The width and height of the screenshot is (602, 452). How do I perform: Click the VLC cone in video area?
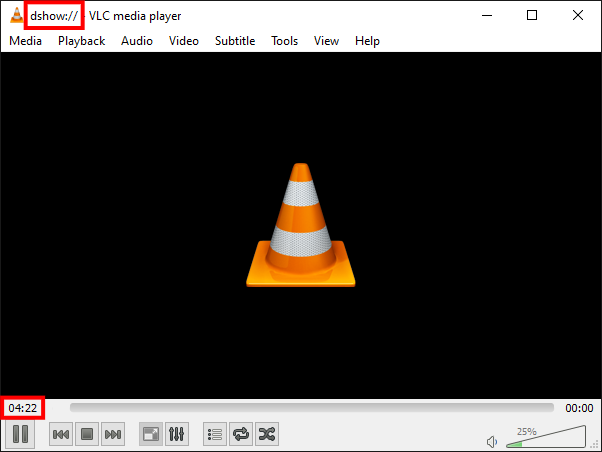301,225
